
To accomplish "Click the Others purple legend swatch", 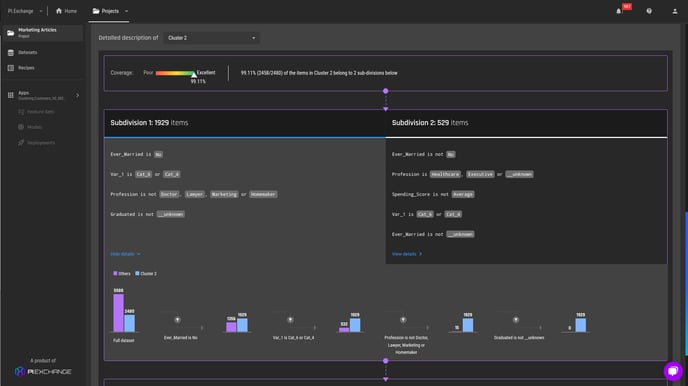I will coord(115,273).
